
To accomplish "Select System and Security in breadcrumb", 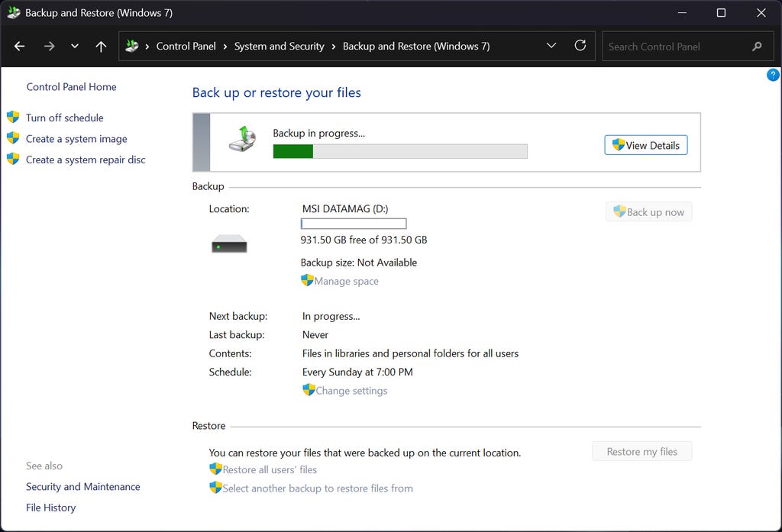I will [279, 47].
